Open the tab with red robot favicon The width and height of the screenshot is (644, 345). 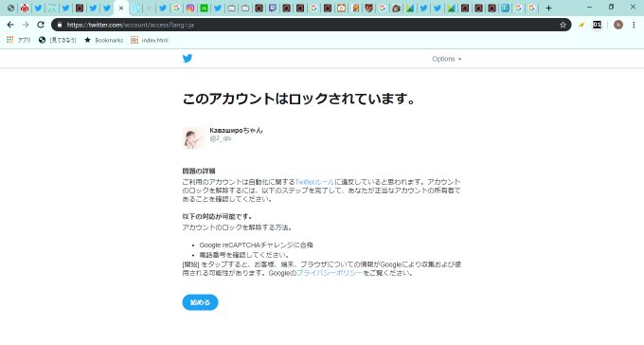(x=25, y=8)
